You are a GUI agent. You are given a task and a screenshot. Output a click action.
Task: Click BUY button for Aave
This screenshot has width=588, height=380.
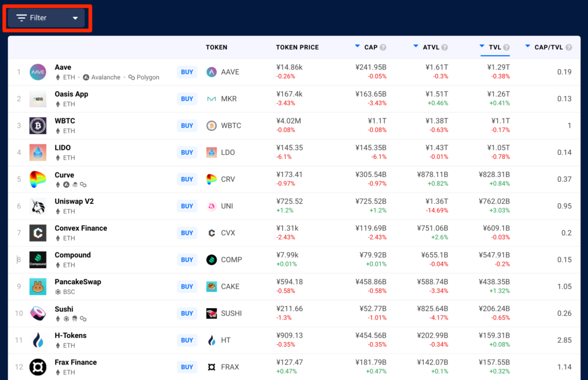click(187, 72)
